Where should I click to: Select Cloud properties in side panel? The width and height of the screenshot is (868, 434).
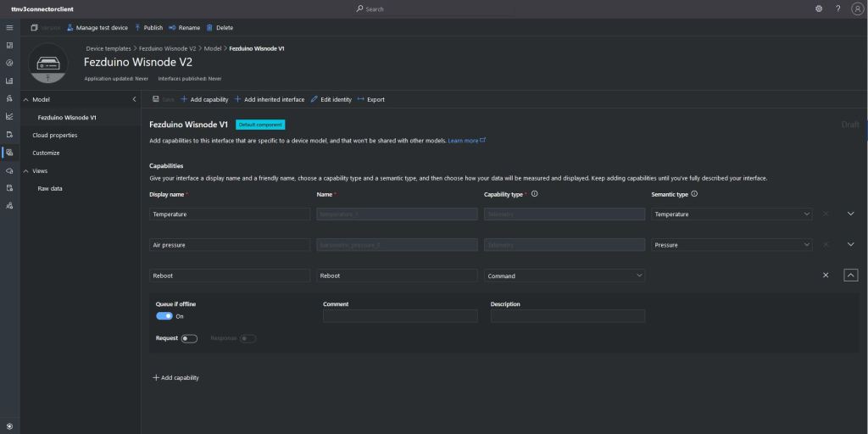pyautogui.click(x=55, y=135)
